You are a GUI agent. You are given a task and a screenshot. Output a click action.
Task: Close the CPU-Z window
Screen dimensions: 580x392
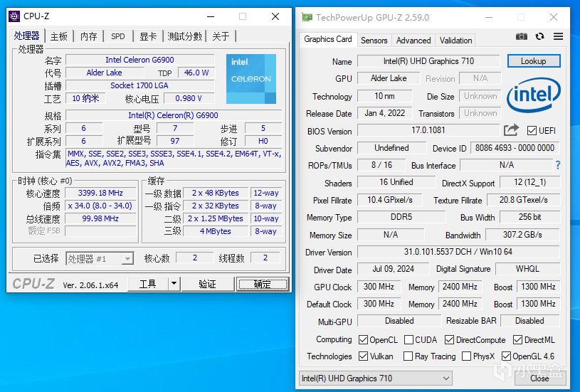(x=275, y=16)
